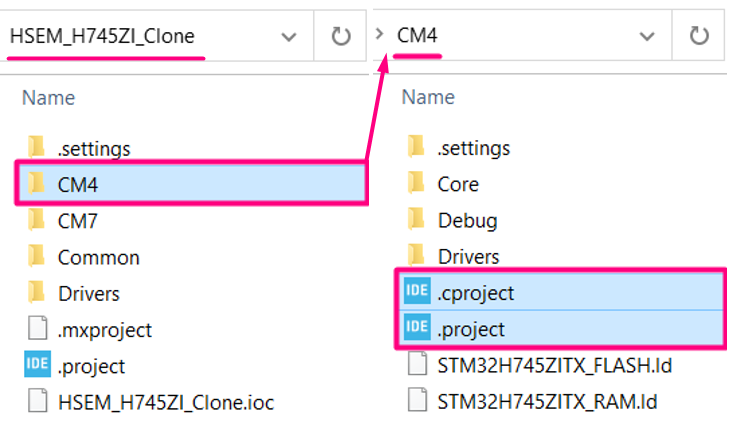Select the CM4 folder in left pane
This screenshot has height=436, width=736.
(x=77, y=184)
